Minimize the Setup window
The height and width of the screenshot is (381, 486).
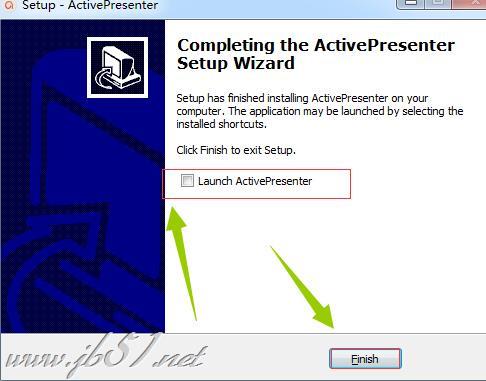[x=411, y=4]
